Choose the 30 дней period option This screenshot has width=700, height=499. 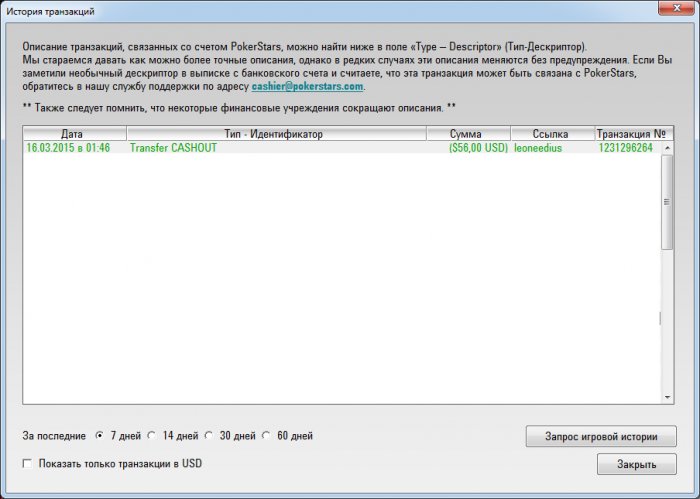[208, 435]
